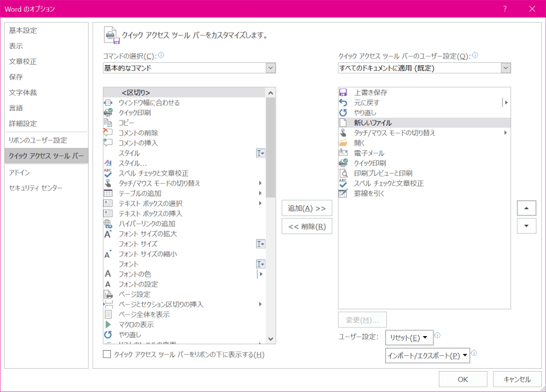
Task: Switch to 詳細設定 category
Action: point(46,123)
